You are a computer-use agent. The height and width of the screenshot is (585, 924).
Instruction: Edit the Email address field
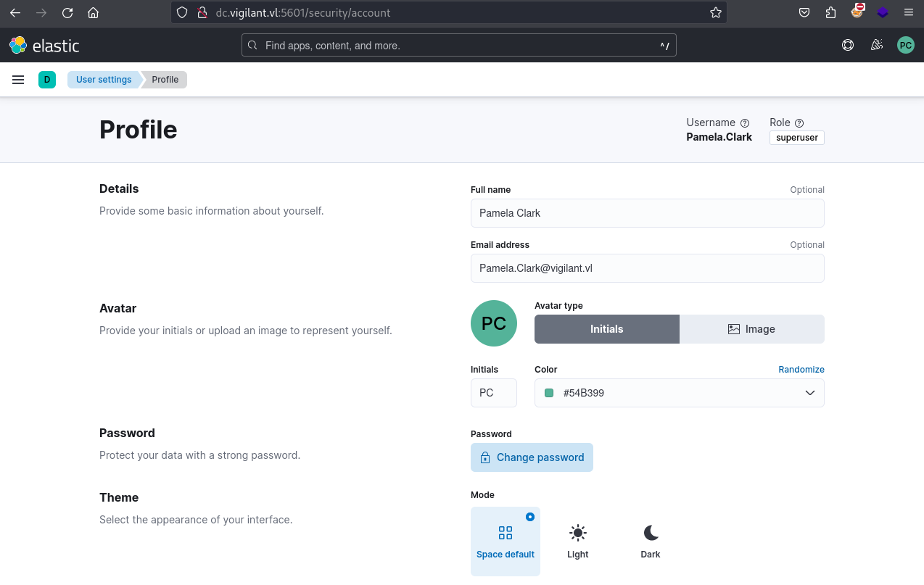648,268
